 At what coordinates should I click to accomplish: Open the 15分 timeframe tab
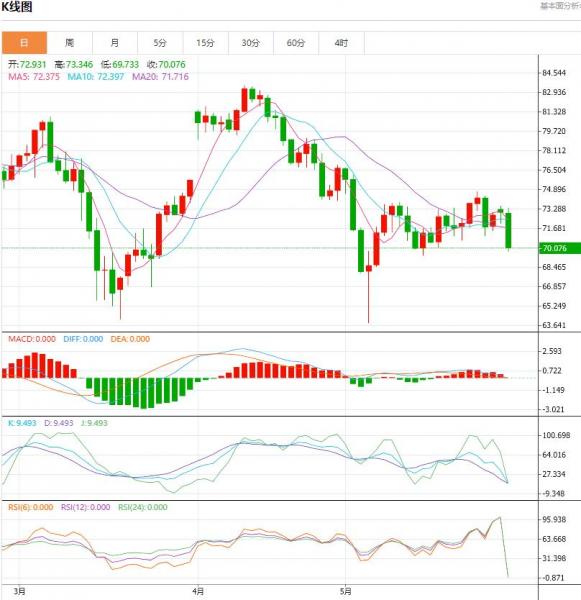click(206, 43)
